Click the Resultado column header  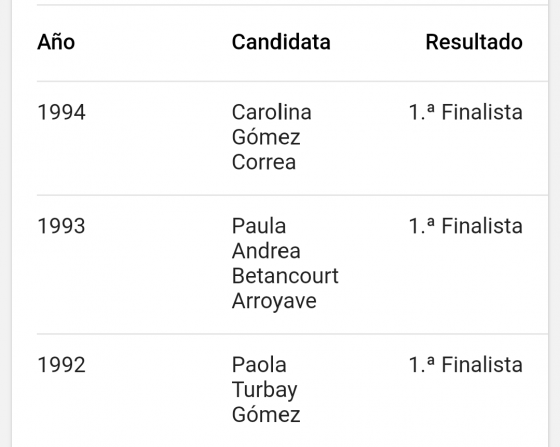click(x=474, y=42)
